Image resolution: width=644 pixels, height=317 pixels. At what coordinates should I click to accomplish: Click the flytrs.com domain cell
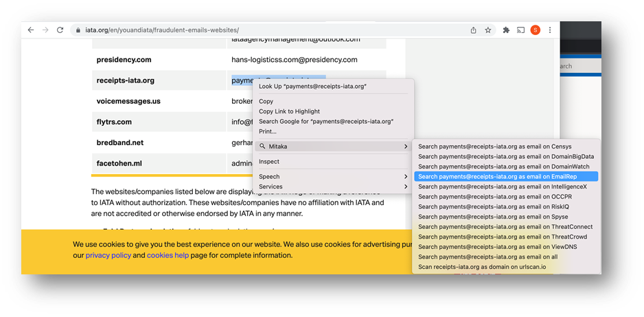[159, 122]
